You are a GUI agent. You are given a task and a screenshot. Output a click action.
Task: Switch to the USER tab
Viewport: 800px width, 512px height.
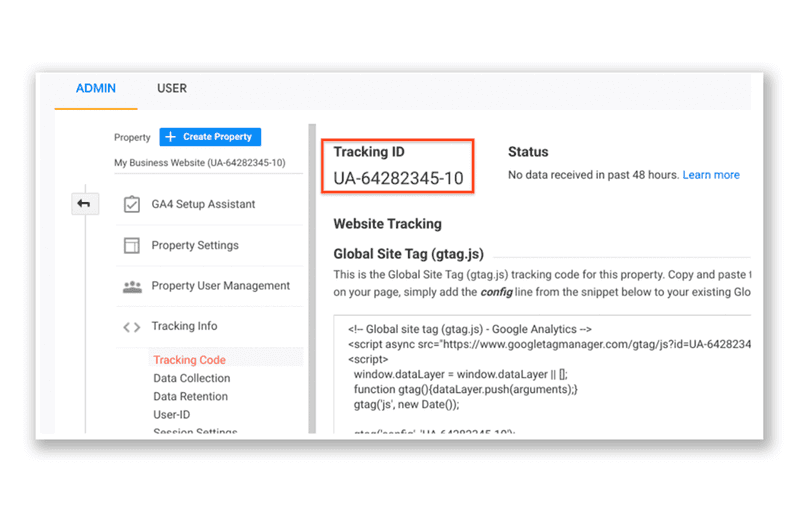click(172, 88)
